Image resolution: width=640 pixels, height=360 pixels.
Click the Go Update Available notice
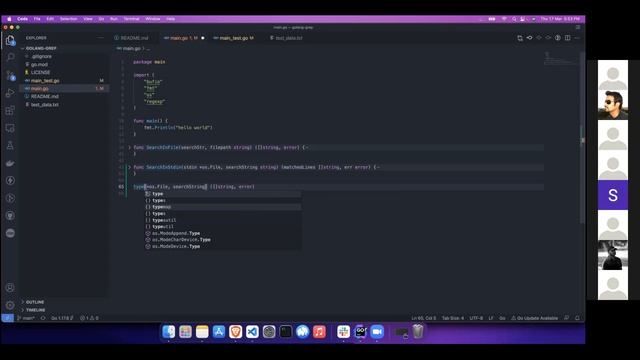pyautogui.click(x=534, y=318)
